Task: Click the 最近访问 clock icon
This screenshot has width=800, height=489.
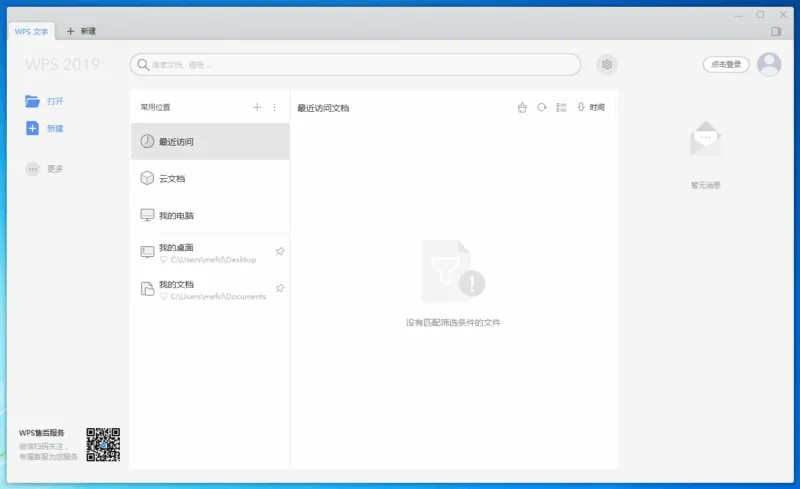Action: pos(147,141)
